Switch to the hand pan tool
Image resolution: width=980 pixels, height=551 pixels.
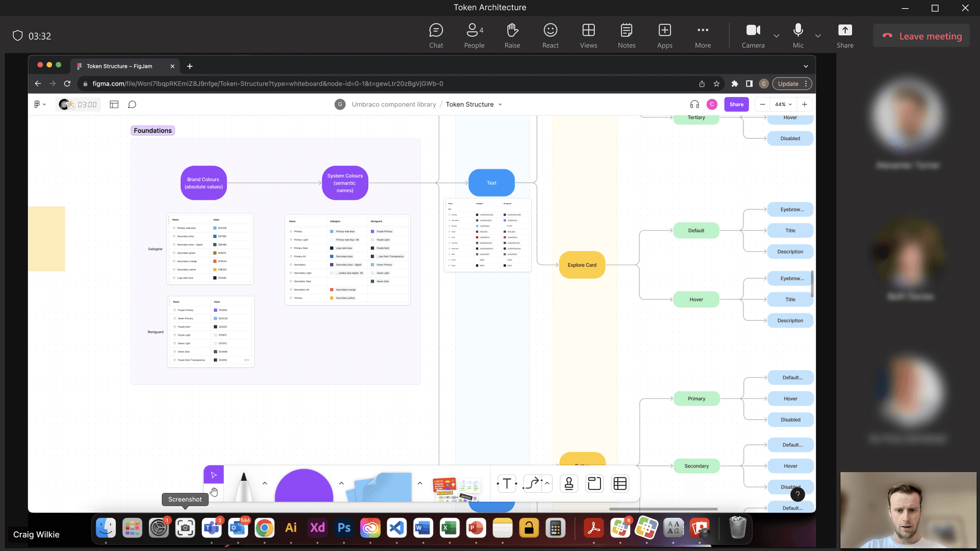(x=213, y=492)
